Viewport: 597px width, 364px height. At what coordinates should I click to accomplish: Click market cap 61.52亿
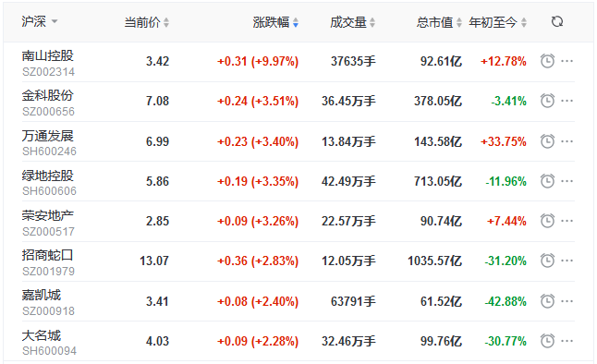pyautogui.click(x=441, y=301)
